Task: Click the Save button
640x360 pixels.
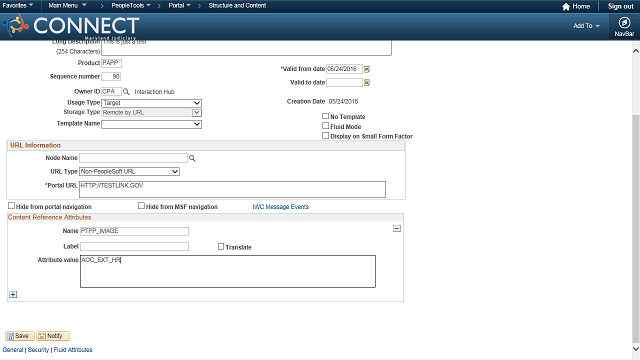Action: click(20, 336)
